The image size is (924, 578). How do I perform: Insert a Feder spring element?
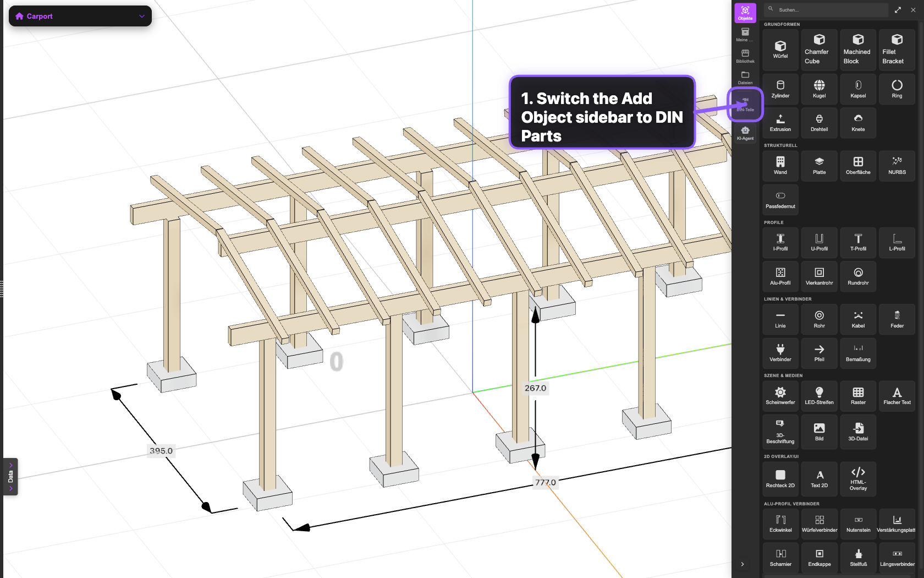click(897, 319)
